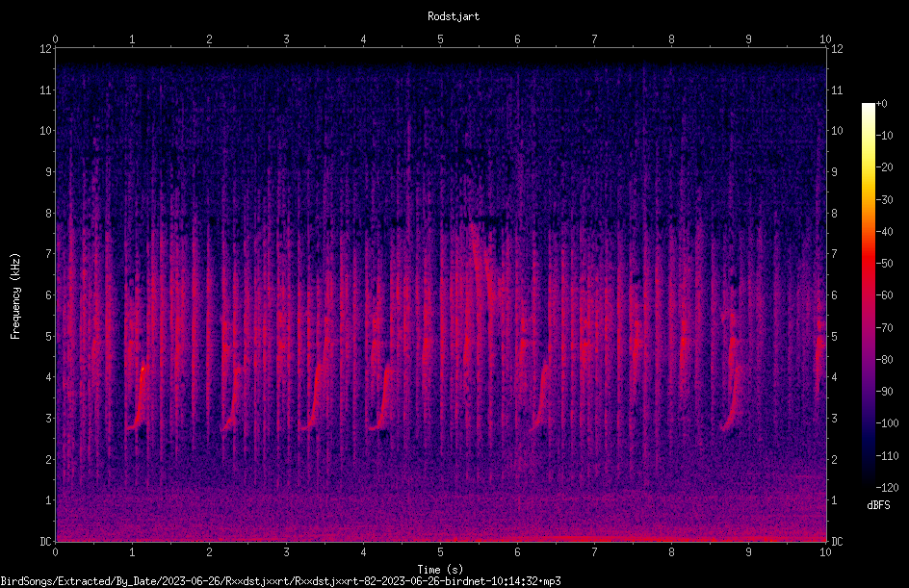
Task: Click the "dBFS" unit label under the color scale
Action: [878, 505]
